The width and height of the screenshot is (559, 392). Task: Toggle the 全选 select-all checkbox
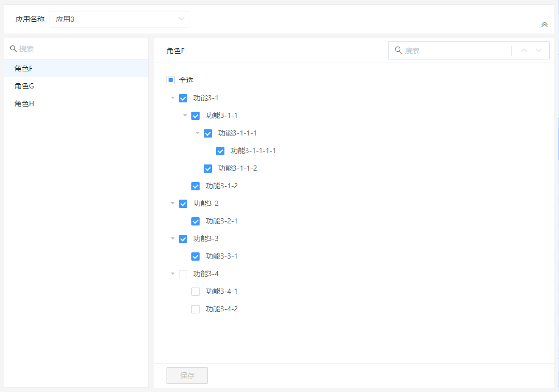tap(171, 81)
